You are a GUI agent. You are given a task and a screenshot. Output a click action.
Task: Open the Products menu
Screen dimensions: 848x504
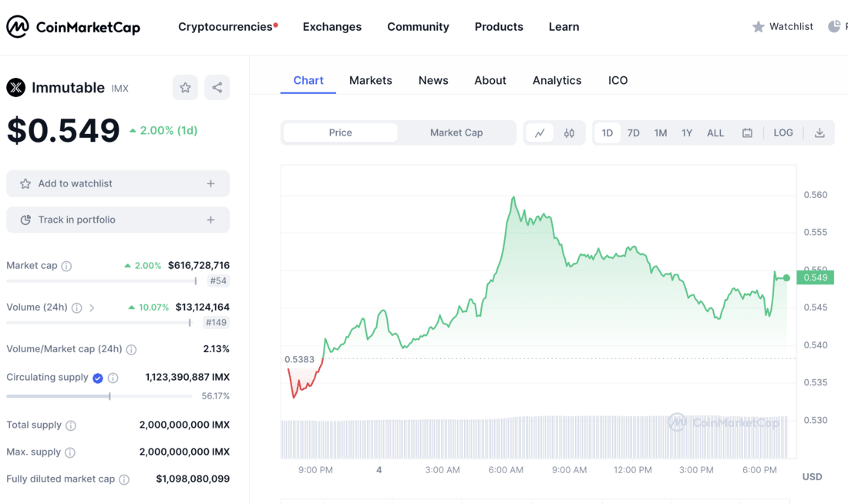[500, 27]
